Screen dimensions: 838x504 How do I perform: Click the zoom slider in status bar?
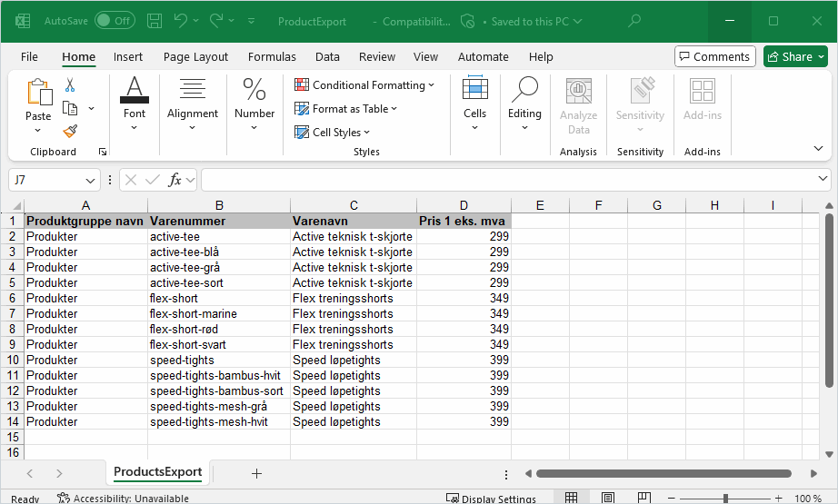point(724,499)
